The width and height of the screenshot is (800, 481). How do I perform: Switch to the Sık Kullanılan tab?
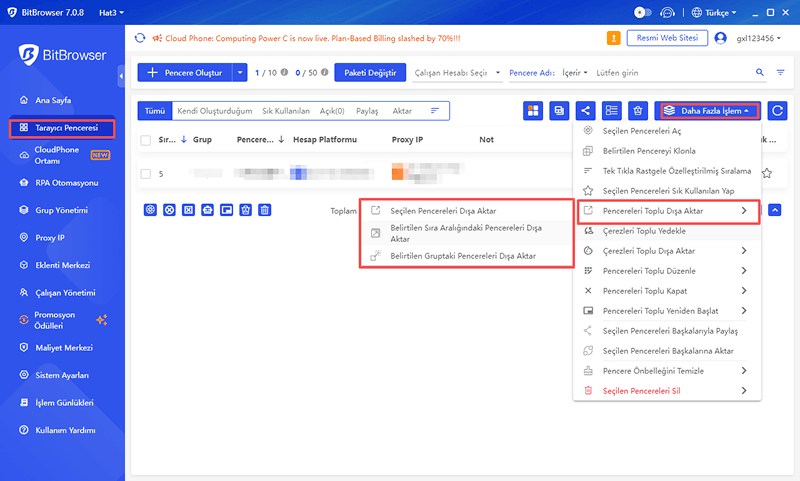point(286,111)
